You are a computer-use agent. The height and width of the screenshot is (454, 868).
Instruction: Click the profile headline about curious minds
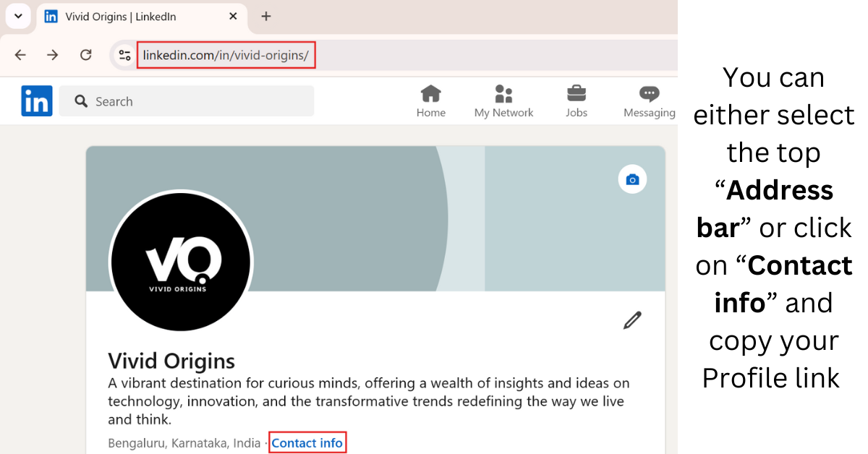(x=369, y=401)
